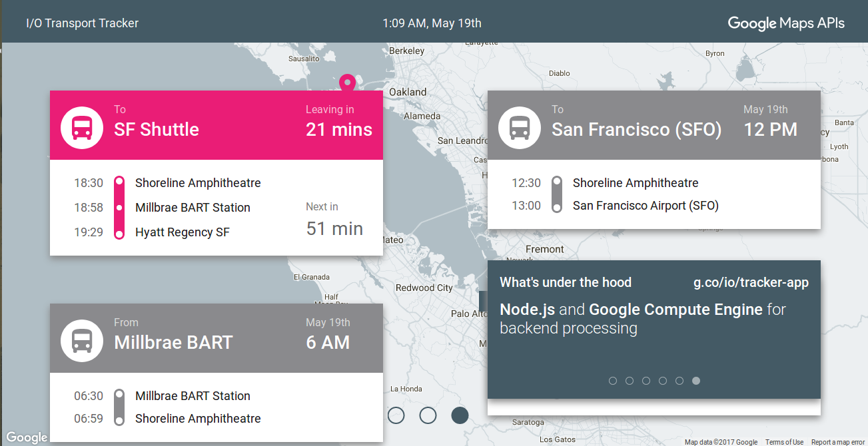This screenshot has width=868, height=446.
Task: Click San Francisco Airport (SFO) stop
Action: pyautogui.click(x=646, y=206)
